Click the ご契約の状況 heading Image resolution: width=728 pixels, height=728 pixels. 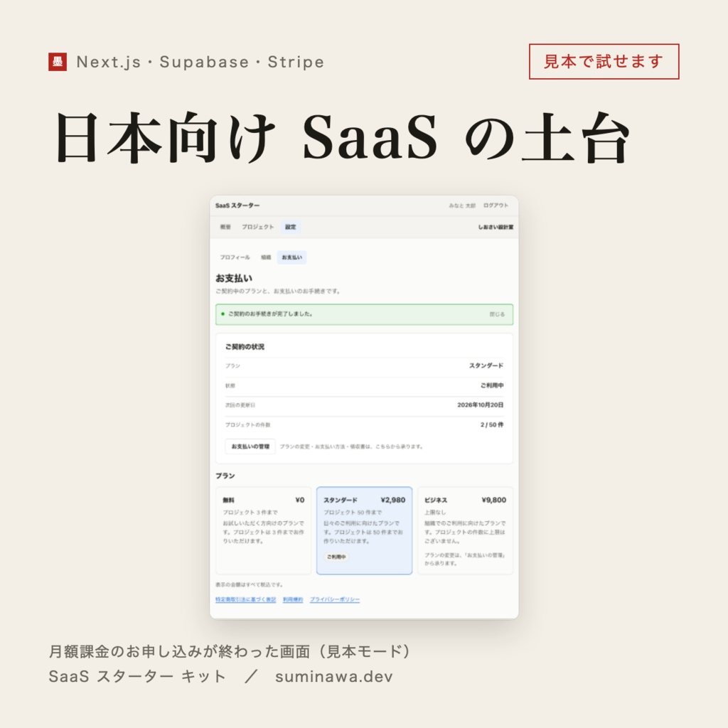(x=245, y=347)
